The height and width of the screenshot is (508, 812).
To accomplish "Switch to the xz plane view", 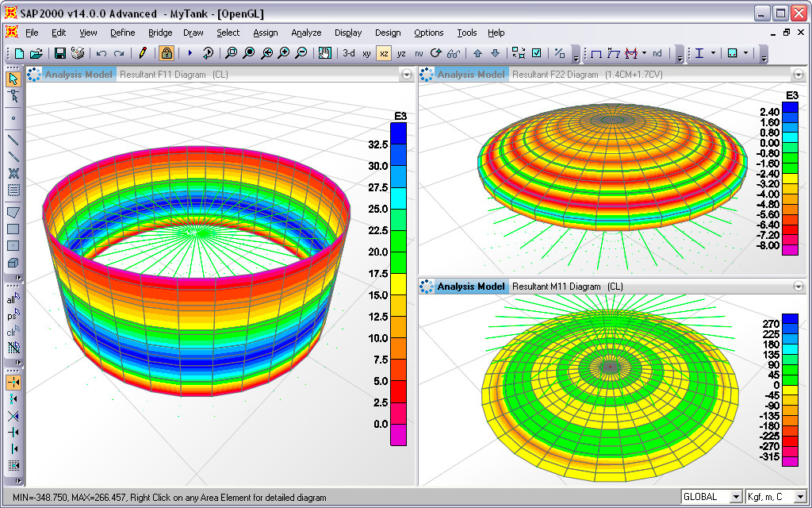I will tap(384, 53).
